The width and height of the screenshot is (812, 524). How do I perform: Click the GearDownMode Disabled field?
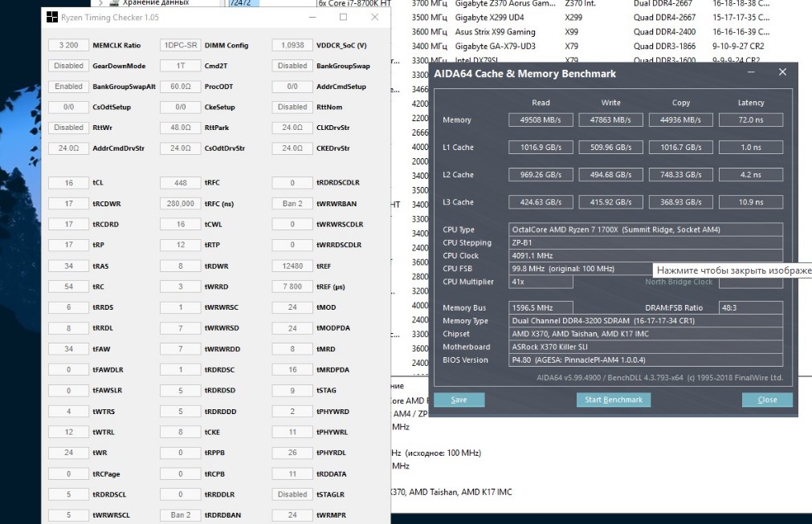click(x=68, y=66)
